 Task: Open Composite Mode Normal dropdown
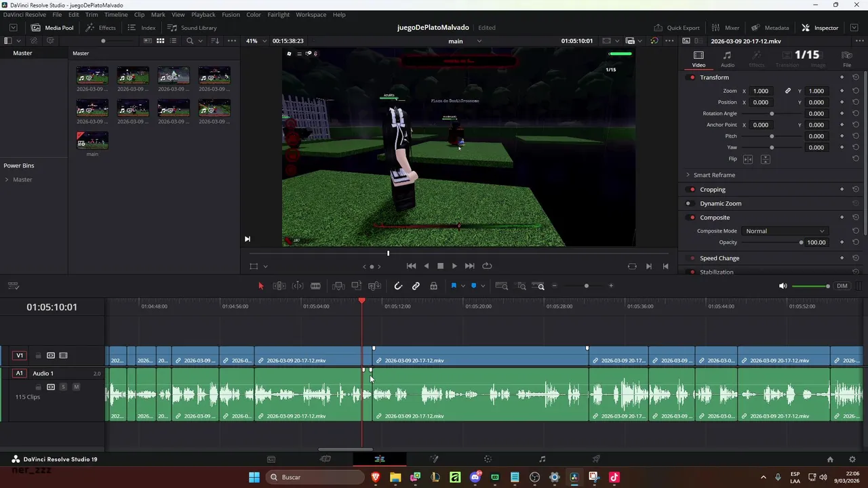coord(785,231)
